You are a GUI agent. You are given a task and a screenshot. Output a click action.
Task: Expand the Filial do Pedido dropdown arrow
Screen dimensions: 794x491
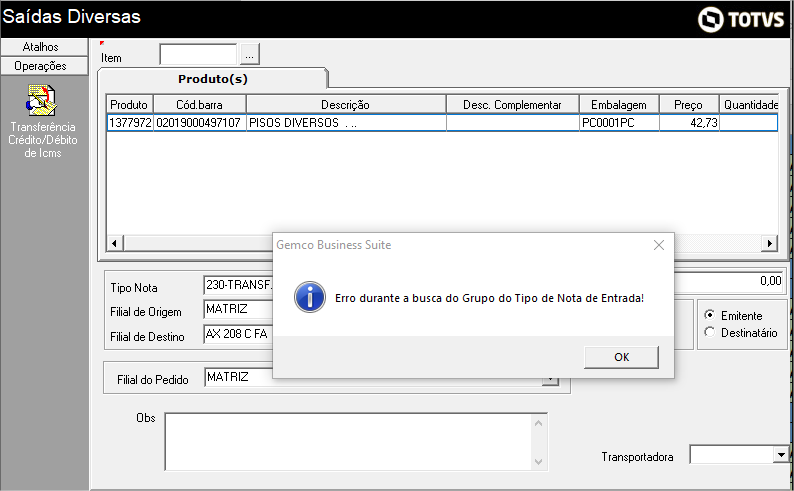point(550,380)
